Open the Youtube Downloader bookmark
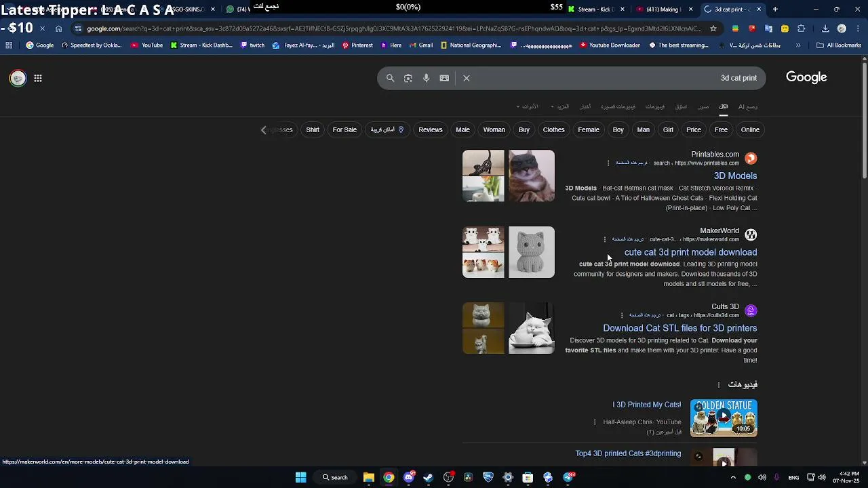 610,45
